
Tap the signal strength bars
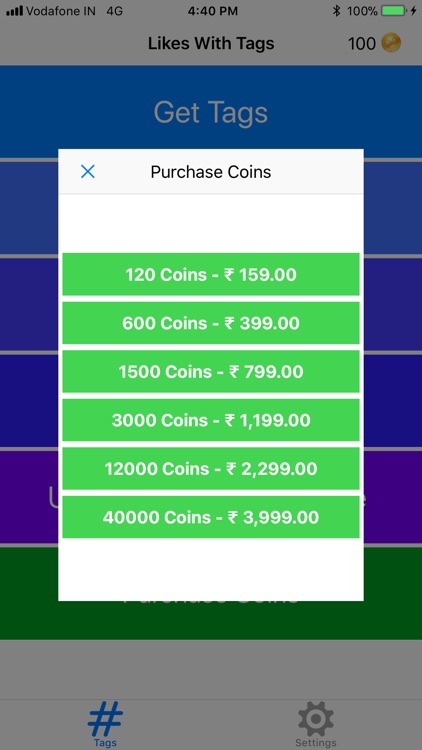point(14,11)
